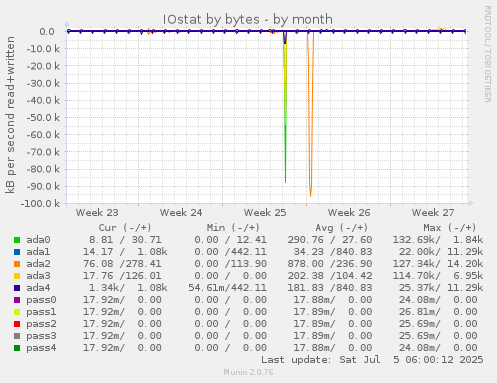Click the '0.0' y-axis label
The image size is (497, 383).
tap(47, 32)
